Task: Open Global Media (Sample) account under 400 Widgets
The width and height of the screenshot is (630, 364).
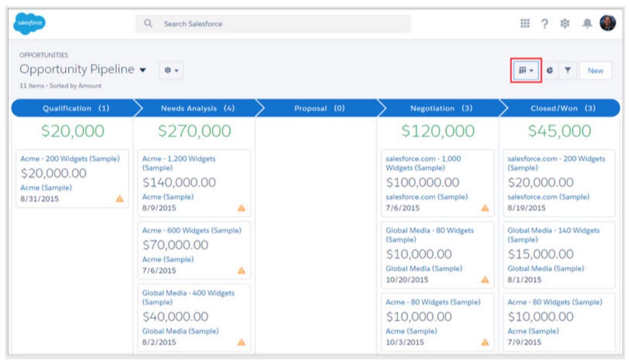Action: (x=180, y=331)
